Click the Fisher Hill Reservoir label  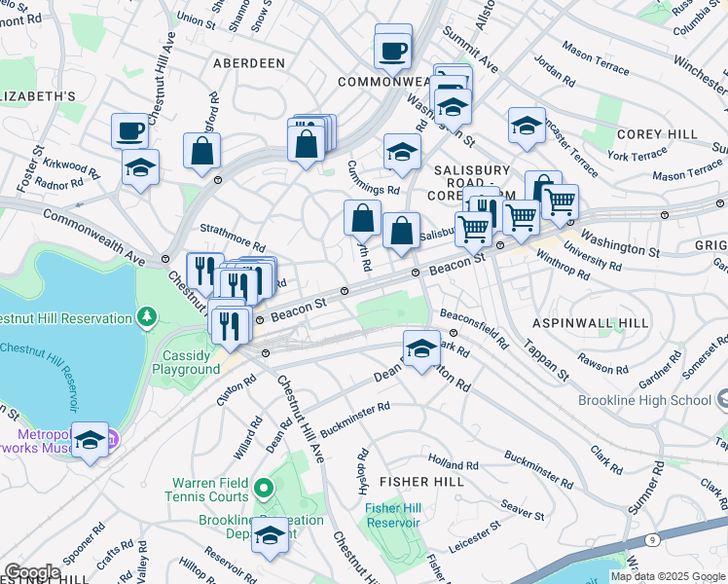393,515
